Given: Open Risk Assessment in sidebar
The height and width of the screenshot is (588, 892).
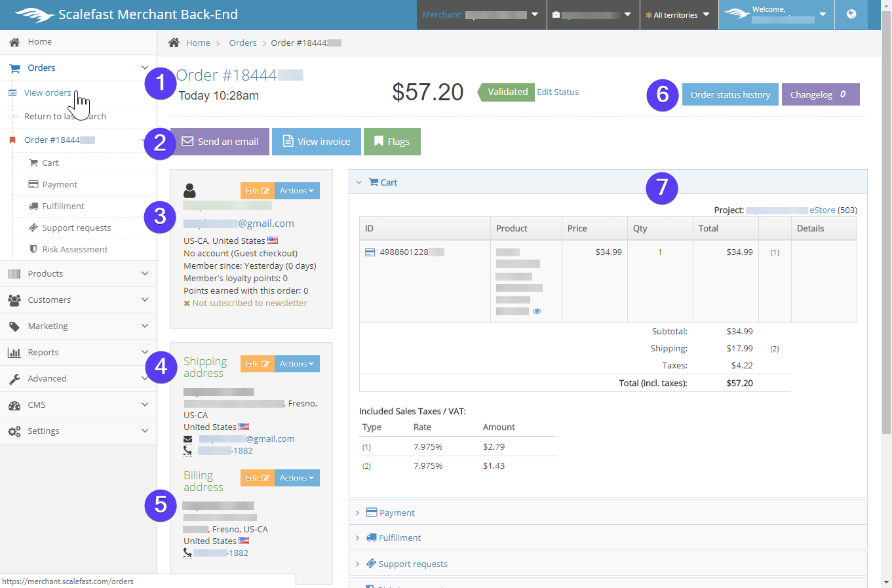Looking at the screenshot, I should (75, 249).
